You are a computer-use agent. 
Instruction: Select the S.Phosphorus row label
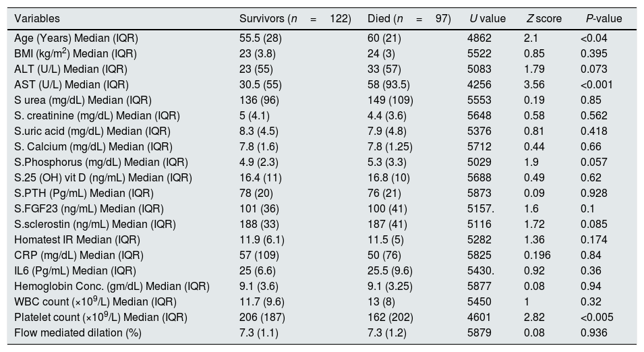[x=101, y=163]
